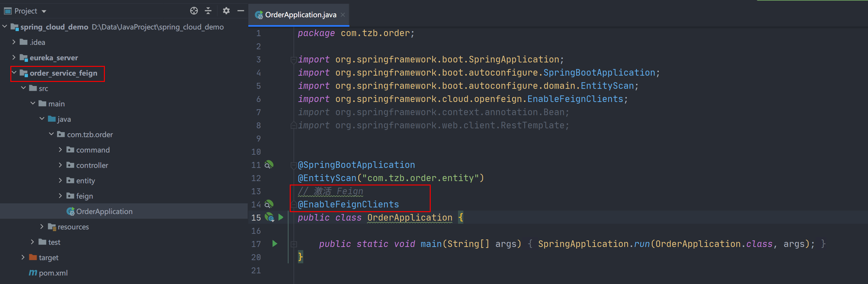Select the java folder label in the tree
Viewport: 868px width, 284px height.
click(x=64, y=119)
